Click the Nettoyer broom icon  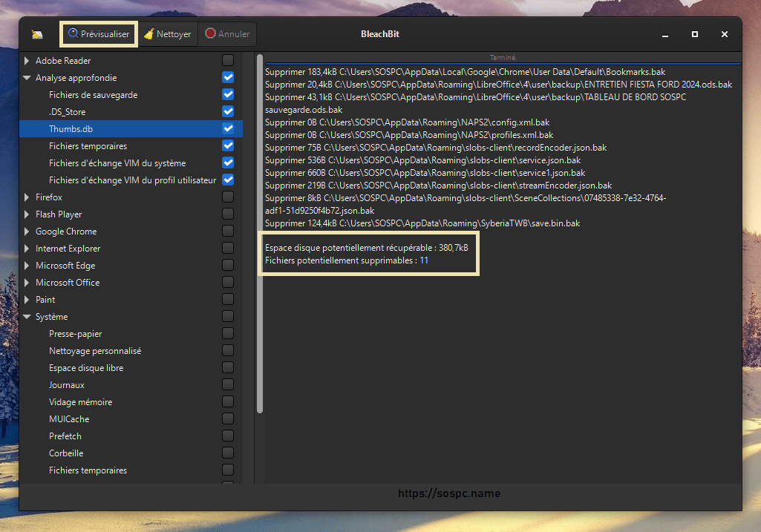(149, 34)
